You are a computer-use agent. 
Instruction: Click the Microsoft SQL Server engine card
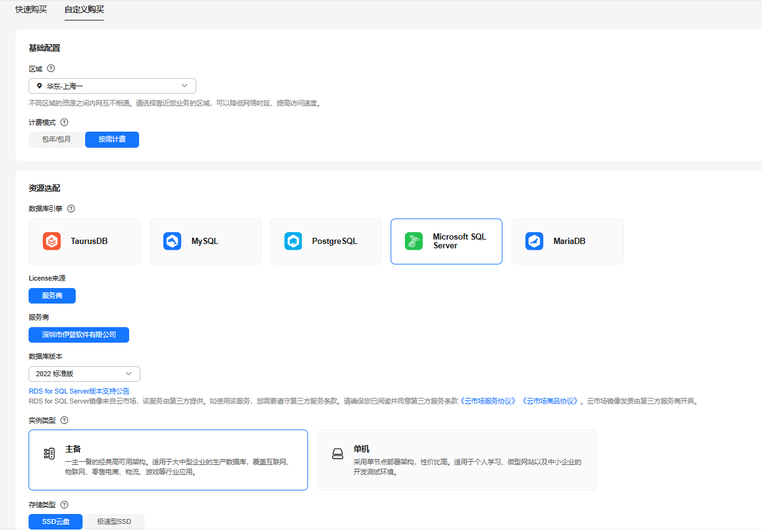(x=447, y=241)
